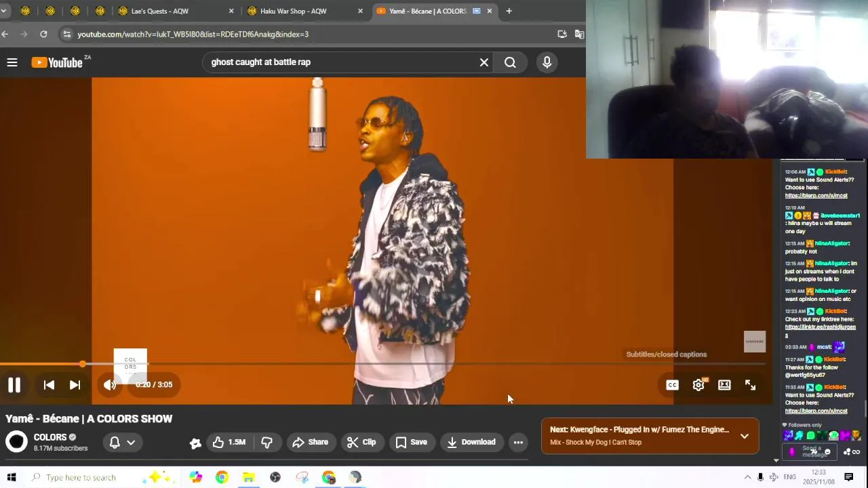Open the tab search dropdown arrow
The height and width of the screenshot is (488, 868).
pyautogui.click(x=3, y=11)
